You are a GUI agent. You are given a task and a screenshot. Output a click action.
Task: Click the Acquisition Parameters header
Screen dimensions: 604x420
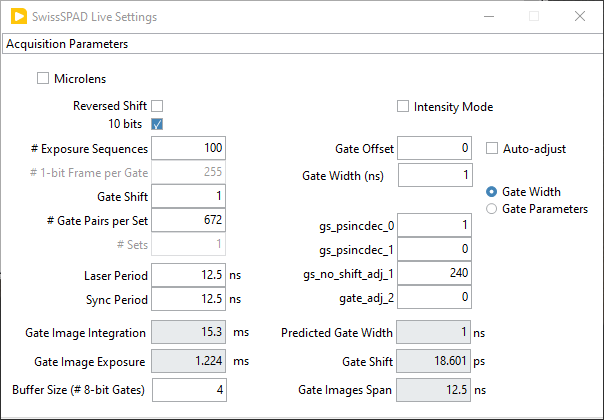303,44
